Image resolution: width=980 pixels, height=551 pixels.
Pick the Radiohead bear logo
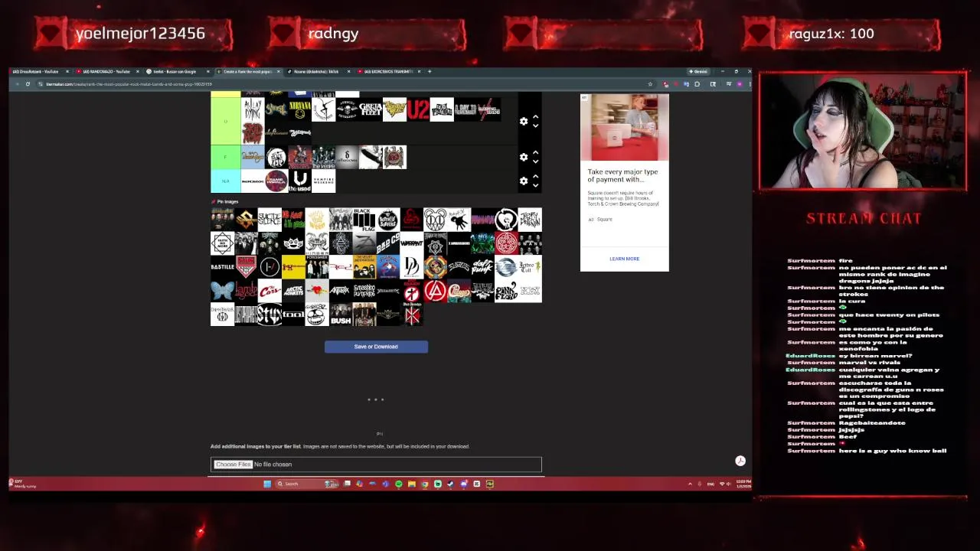pyautogui.click(x=436, y=220)
